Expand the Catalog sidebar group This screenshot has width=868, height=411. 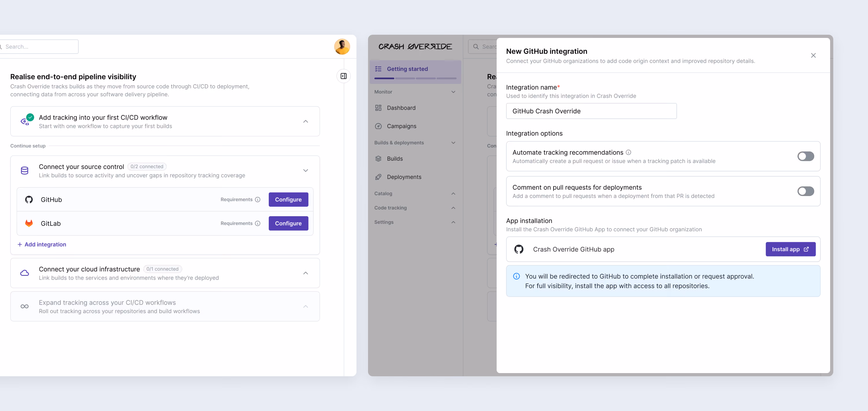click(x=453, y=194)
